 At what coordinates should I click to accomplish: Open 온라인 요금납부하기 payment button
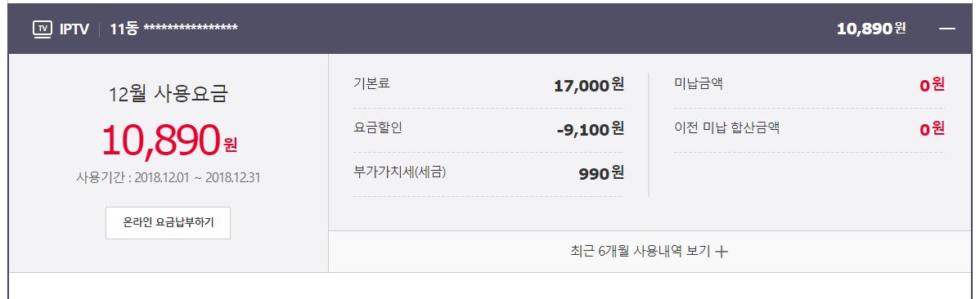[169, 223]
